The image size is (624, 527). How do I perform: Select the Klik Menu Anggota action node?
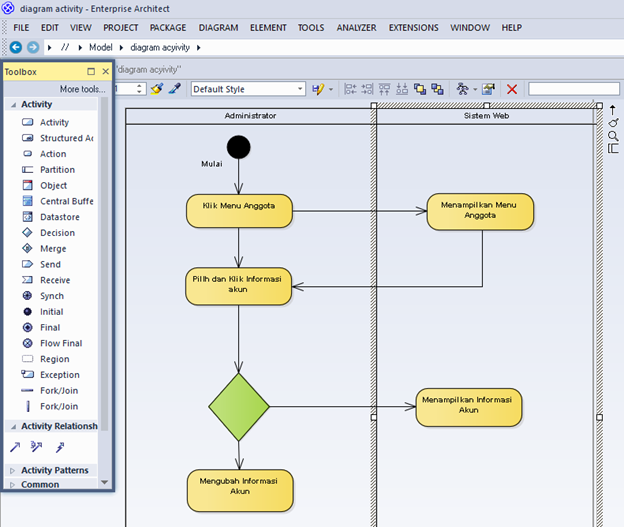click(x=239, y=211)
